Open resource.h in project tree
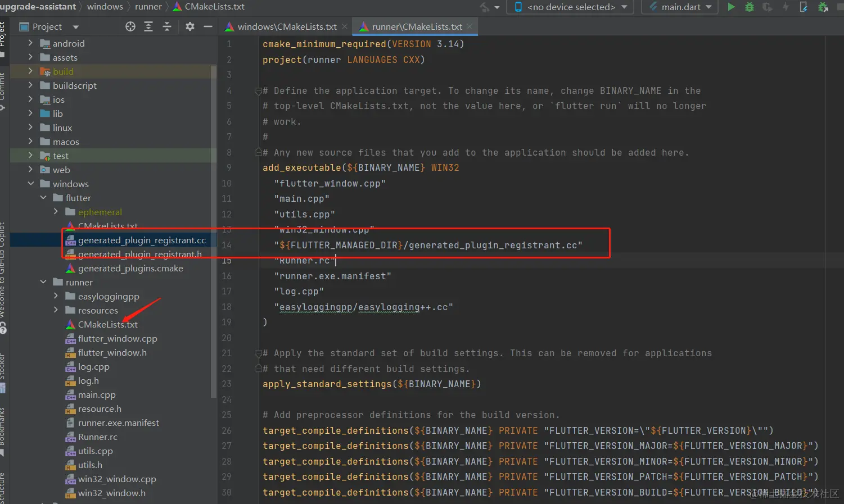Screen dimensions: 844x504 (100, 408)
